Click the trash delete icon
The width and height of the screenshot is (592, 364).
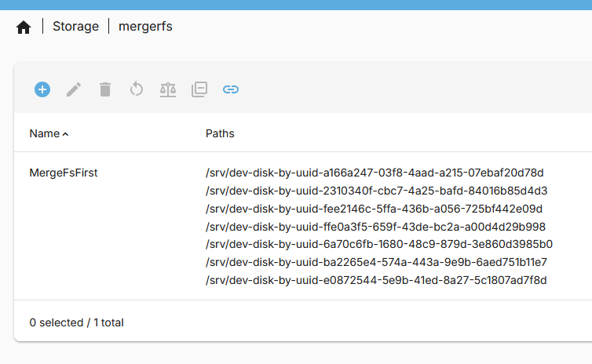click(105, 89)
